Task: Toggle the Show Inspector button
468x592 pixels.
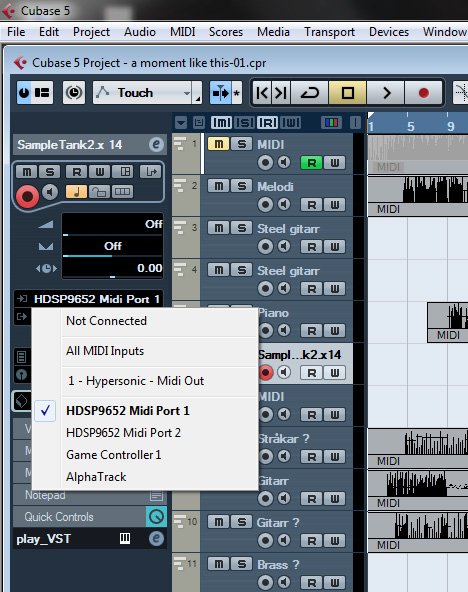Action: click(x=42, y=92)
